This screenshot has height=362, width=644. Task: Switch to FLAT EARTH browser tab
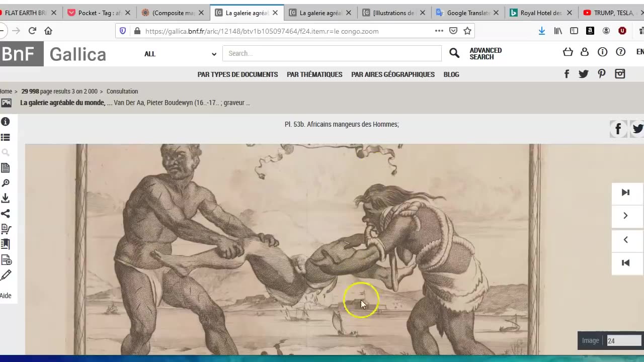click(x=28, y=13)
